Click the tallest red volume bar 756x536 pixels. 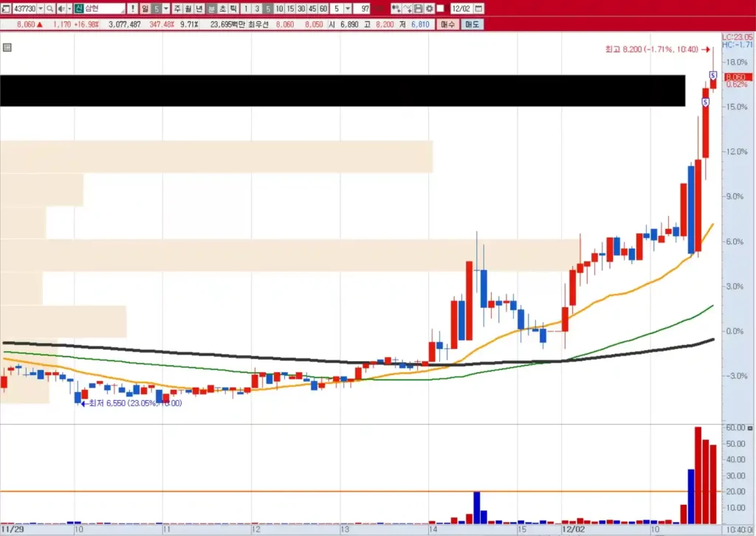pos(698,475)
